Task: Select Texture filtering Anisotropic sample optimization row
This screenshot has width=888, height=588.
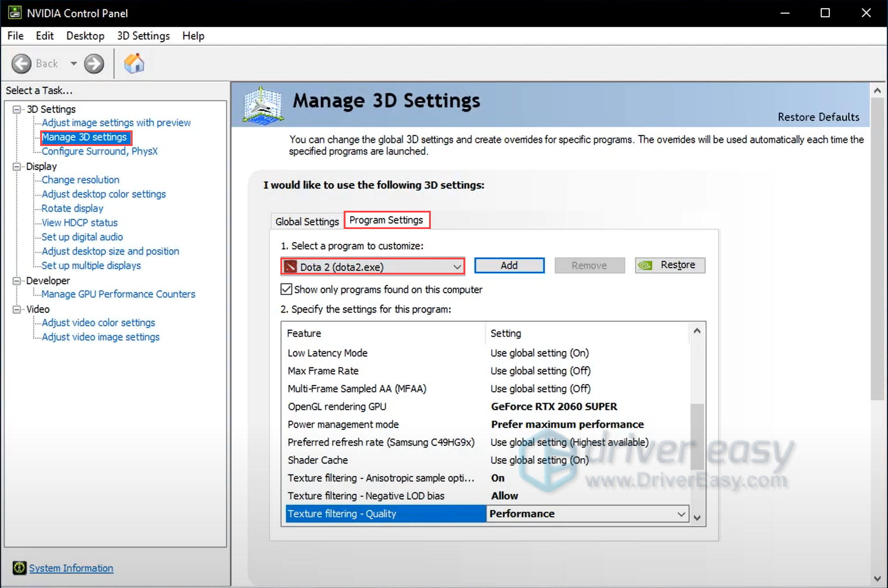Action: (487, 478)
